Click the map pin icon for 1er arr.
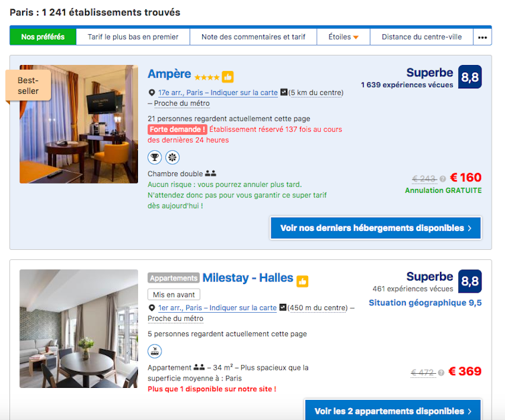Image resolution: width=505 pixels, height=420 pixels. [x=151, y=308]
